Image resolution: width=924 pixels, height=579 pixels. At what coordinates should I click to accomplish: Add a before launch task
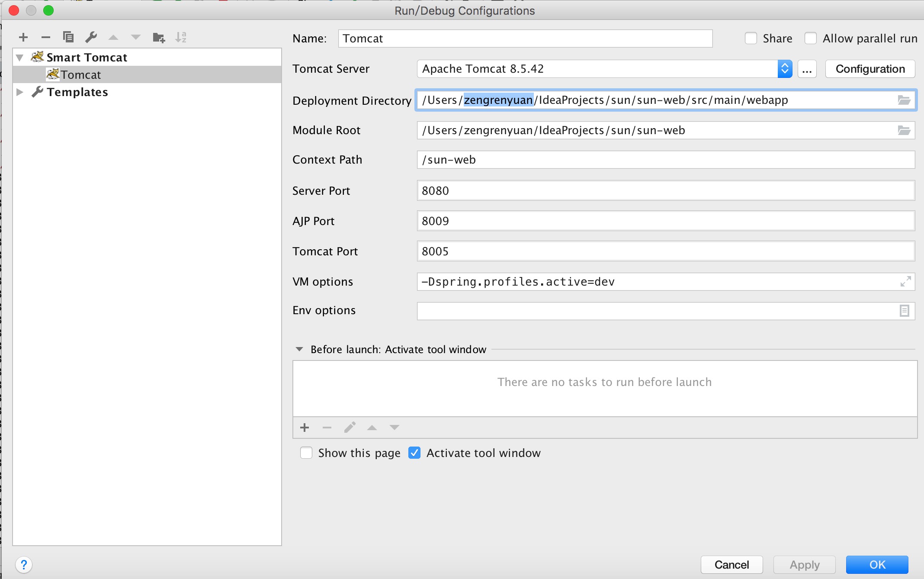click(x=305, y=428)
